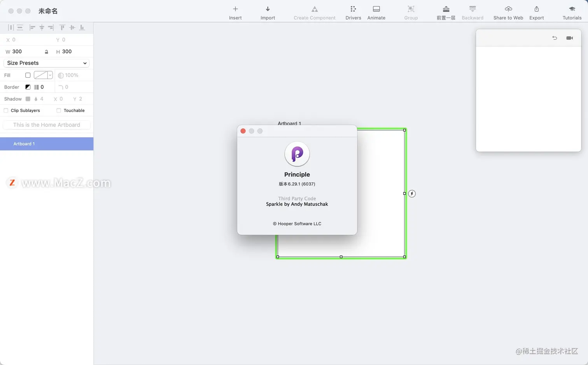Click the Shadow color swatch
588x365 pixels.
28,99
